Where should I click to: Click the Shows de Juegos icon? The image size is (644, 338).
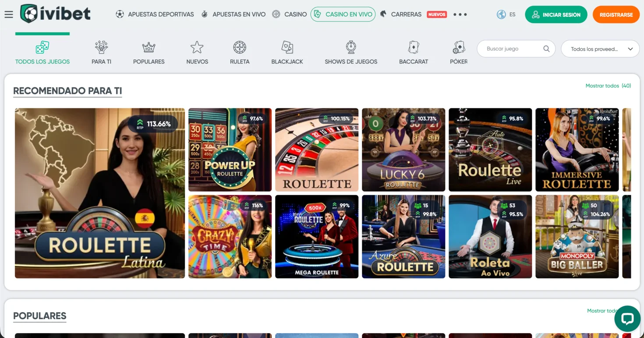[351, 47]
